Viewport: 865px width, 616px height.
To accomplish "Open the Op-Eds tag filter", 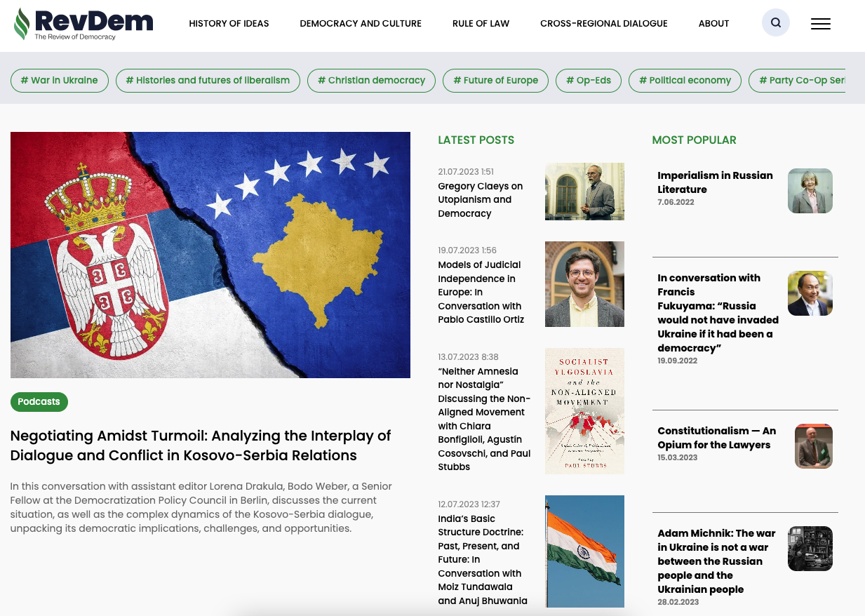I will [x=589, y=80].
